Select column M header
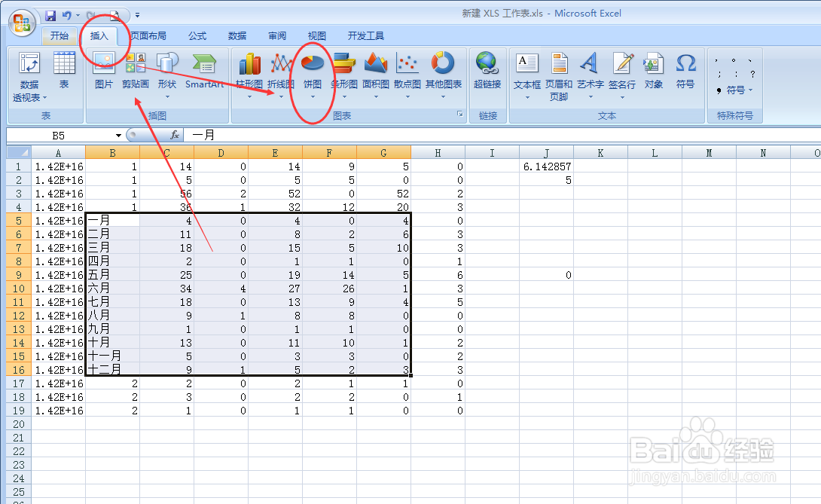The height and width of the screenshot is (504, 821). coord(709,152)
